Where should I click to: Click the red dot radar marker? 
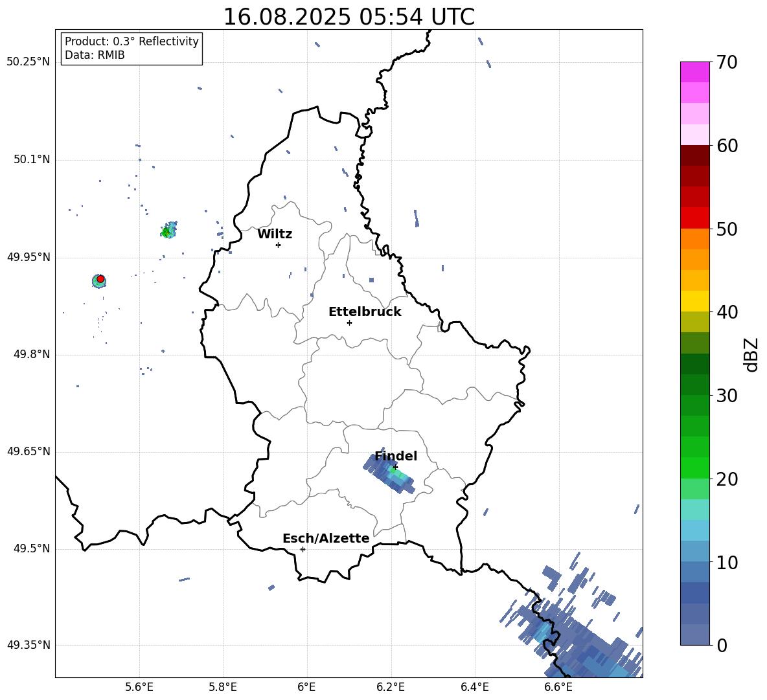pos(100,279)
